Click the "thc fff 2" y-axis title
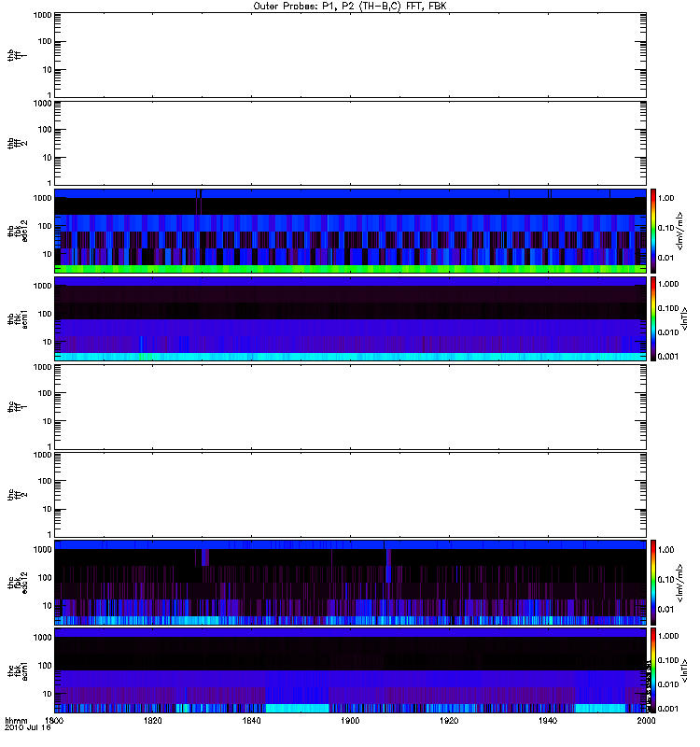The height and width of the screenshot is (747, 700). pyautogui.click(x=17, y=495)
